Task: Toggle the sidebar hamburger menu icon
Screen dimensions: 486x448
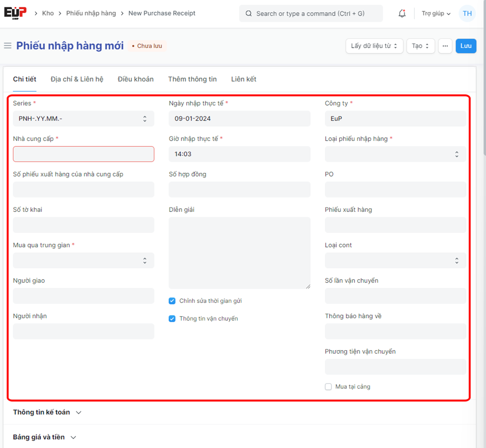Action: click(7, 46)
